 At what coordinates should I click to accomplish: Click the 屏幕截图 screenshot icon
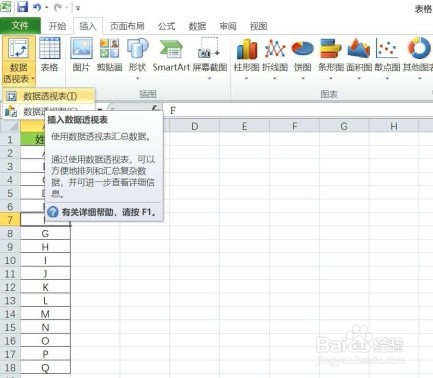[210, 48]
